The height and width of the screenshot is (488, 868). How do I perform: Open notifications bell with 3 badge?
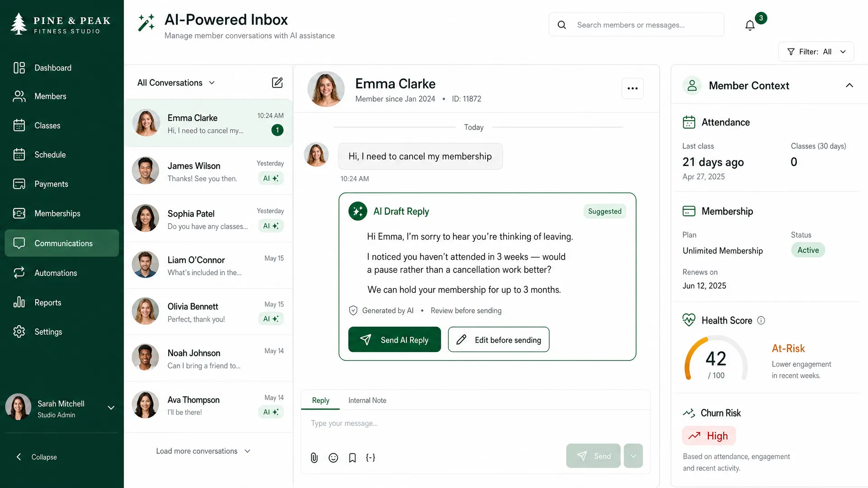pyautogui.click(x=750, y=25)
